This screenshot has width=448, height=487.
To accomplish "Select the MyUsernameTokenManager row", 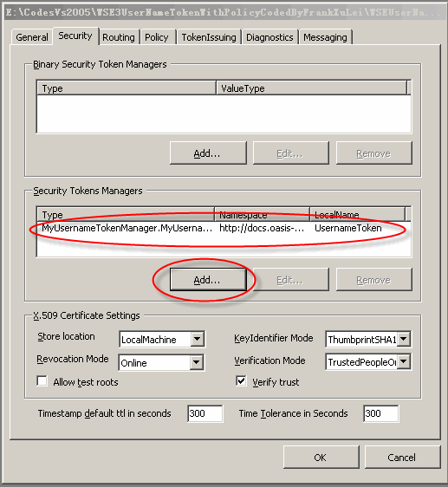I will pos(224,228).
